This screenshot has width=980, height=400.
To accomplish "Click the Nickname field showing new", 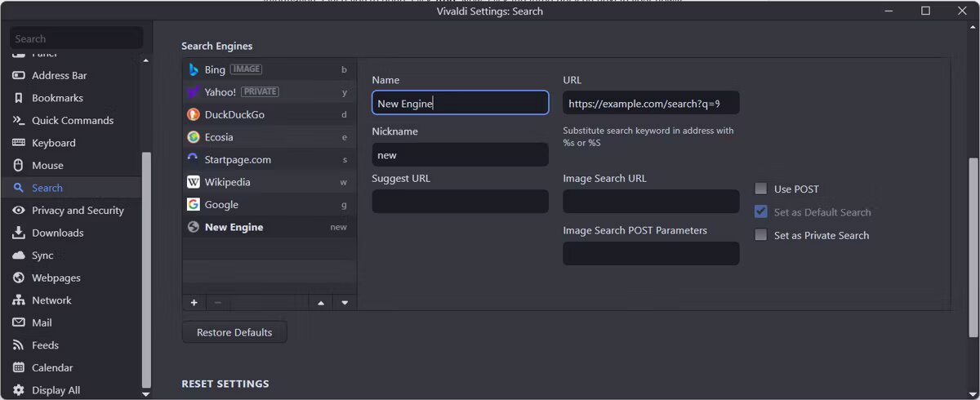I will click(460, 154).
